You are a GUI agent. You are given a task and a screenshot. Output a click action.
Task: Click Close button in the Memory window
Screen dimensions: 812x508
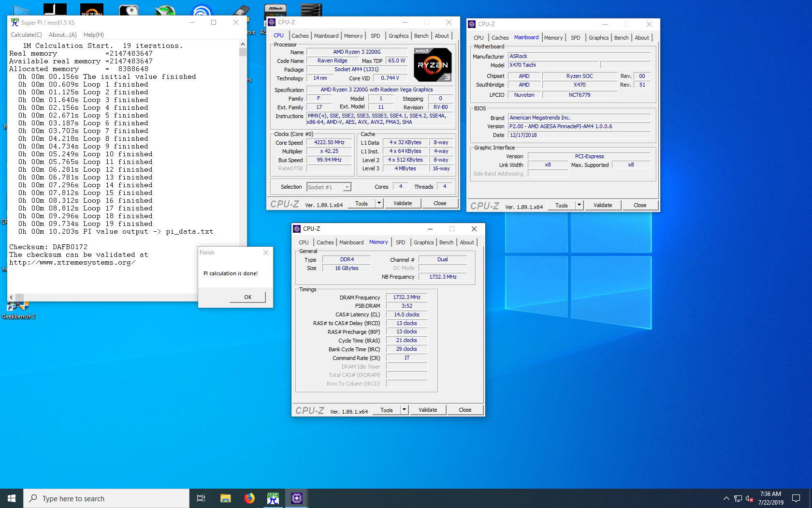(x=465, y=410)
